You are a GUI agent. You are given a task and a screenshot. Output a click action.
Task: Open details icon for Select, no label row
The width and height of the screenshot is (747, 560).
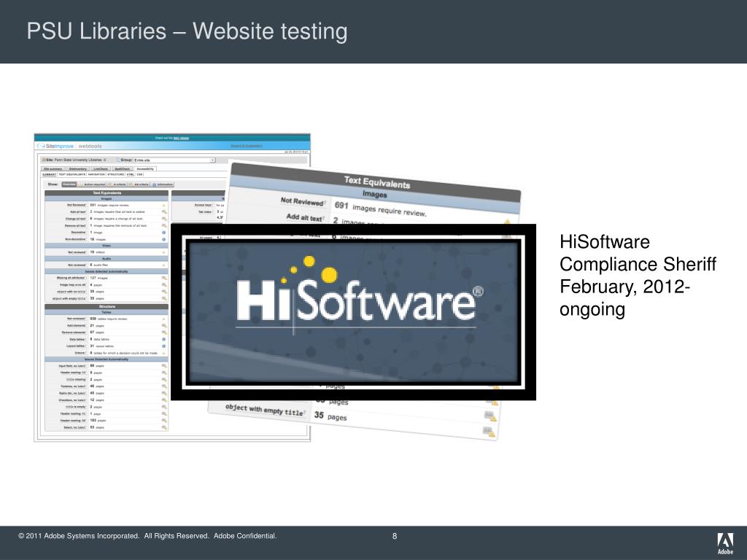tap(164, 427)
